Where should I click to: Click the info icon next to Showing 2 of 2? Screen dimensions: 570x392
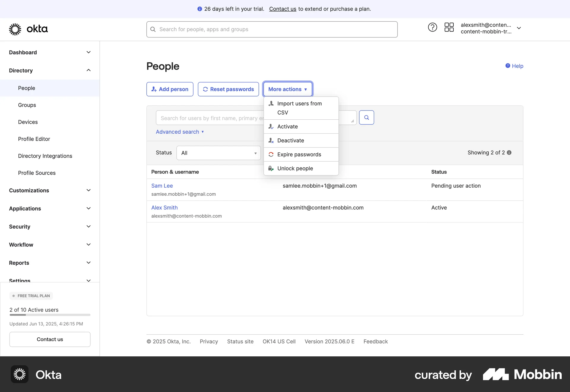tap(509, 152)
